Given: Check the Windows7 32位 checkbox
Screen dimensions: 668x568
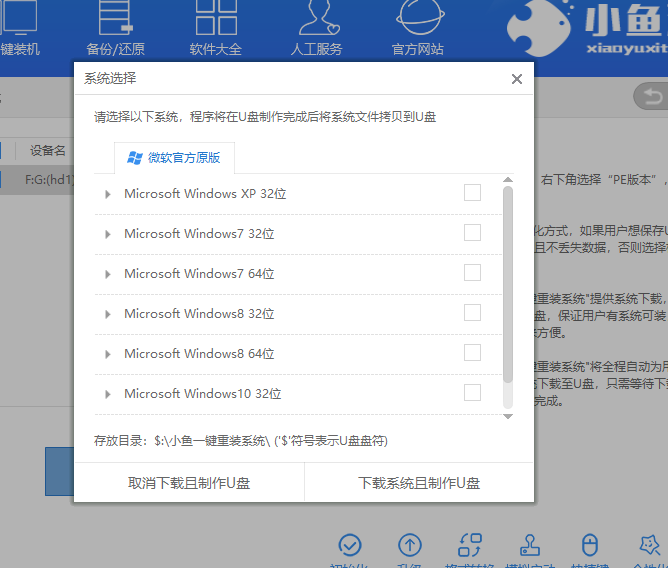Looking at the screenshot, I should pyautogui.click(x=472, y=233).
